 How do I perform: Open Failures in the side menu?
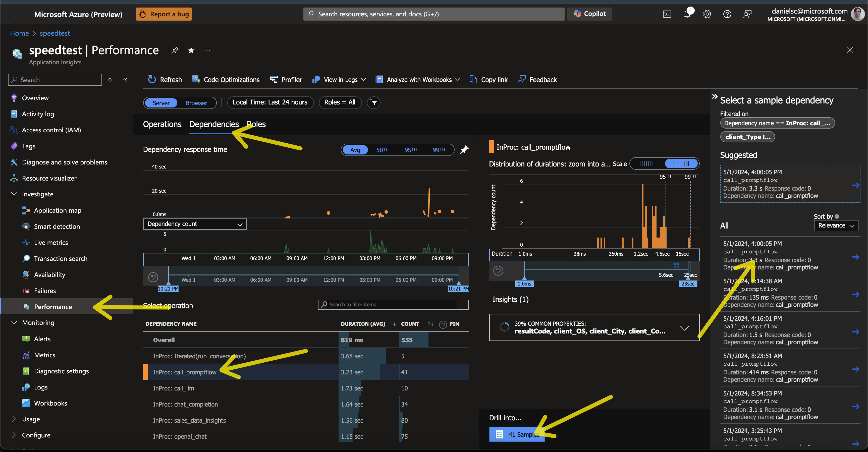[x=45, y=291]
